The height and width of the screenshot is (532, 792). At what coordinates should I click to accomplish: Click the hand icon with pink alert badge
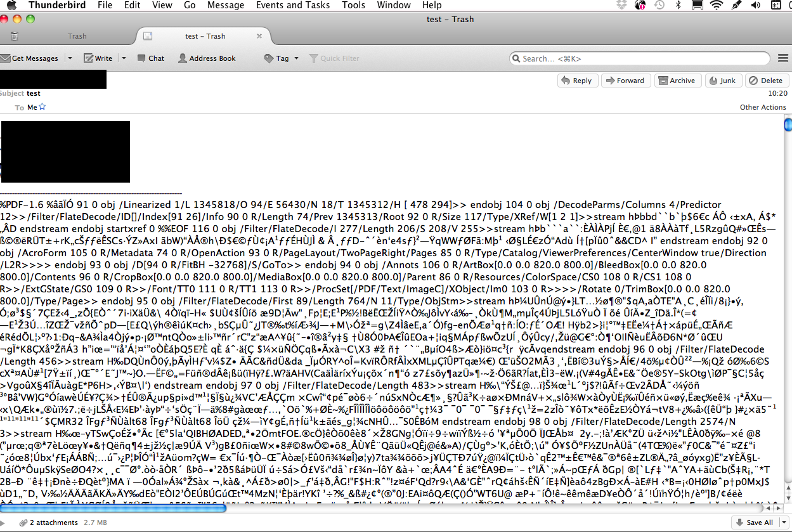[x=639, y=5]
